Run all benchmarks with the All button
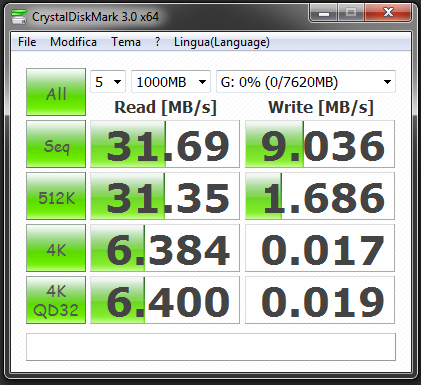Image resolution: width=421 pixels, height=385 pixels. pos(56,92)
